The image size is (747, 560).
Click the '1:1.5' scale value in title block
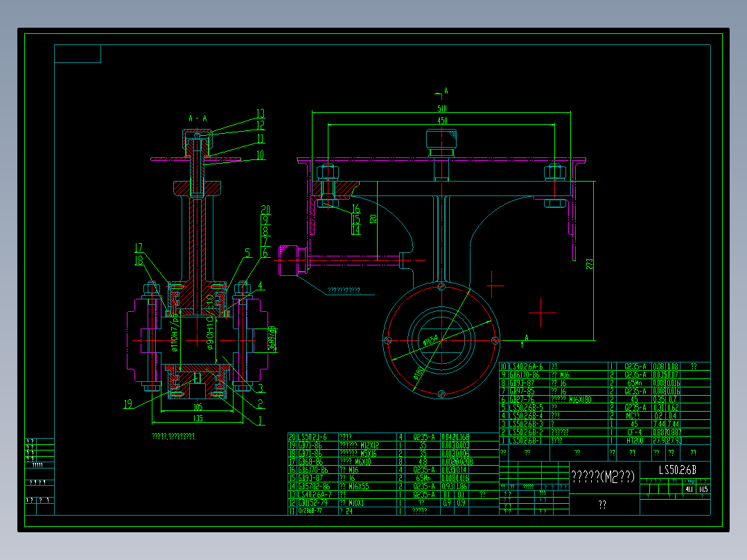pyautogui.click(x=703, y=489)
